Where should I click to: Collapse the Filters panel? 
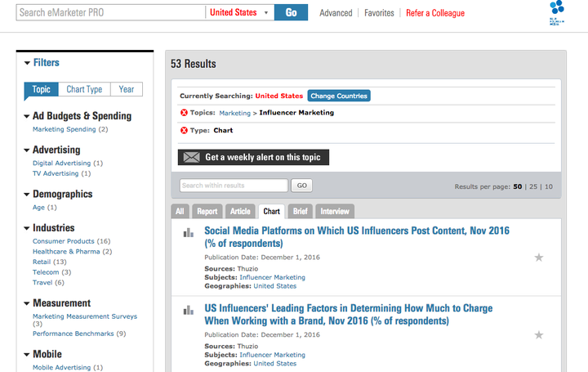point(27,63)
